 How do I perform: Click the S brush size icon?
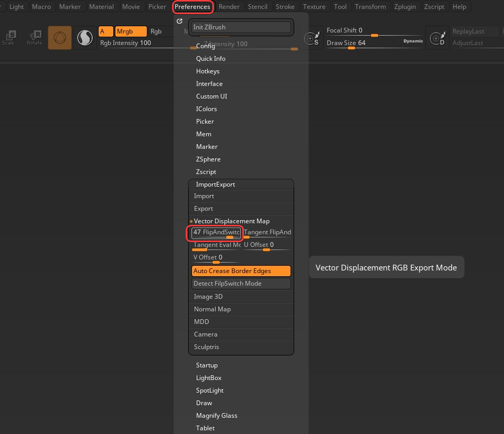point(312,39)
